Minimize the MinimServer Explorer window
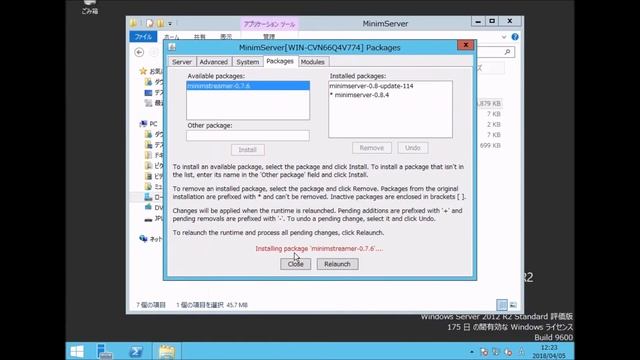The image size is (640, 360). (x=478, y=22)
